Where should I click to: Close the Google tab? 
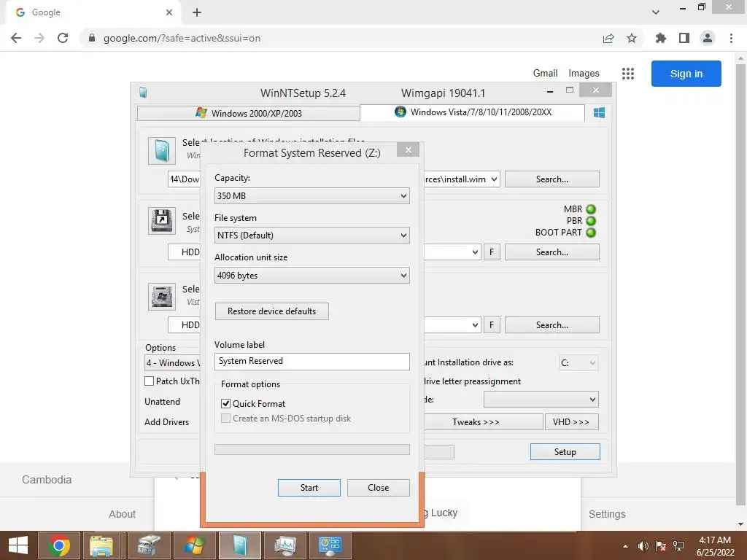[169, 12]
